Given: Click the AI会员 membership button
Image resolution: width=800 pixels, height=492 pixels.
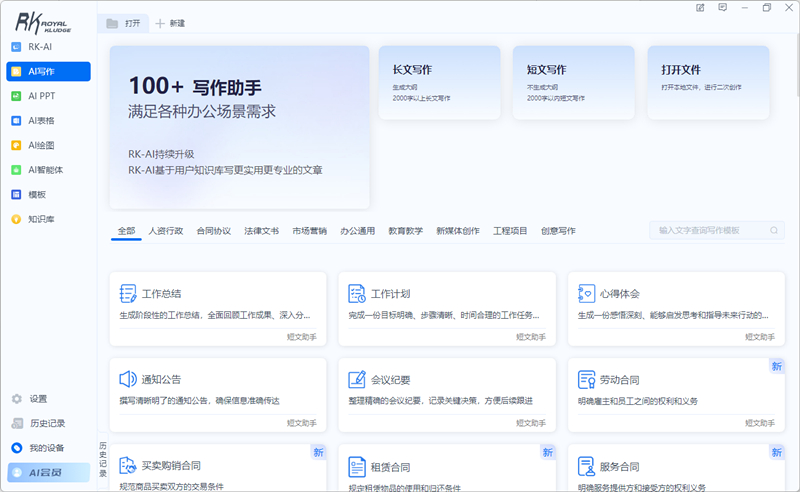Looking at the screenshot, I should click(x=49, y=473).
